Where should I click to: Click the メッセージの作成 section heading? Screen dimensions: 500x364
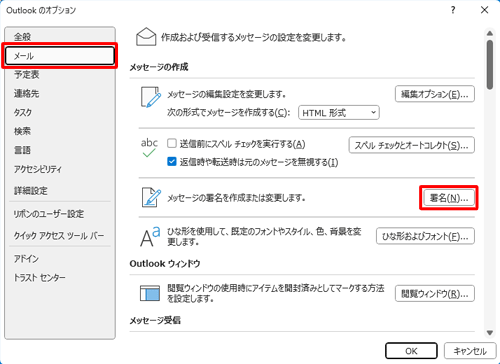159,67
